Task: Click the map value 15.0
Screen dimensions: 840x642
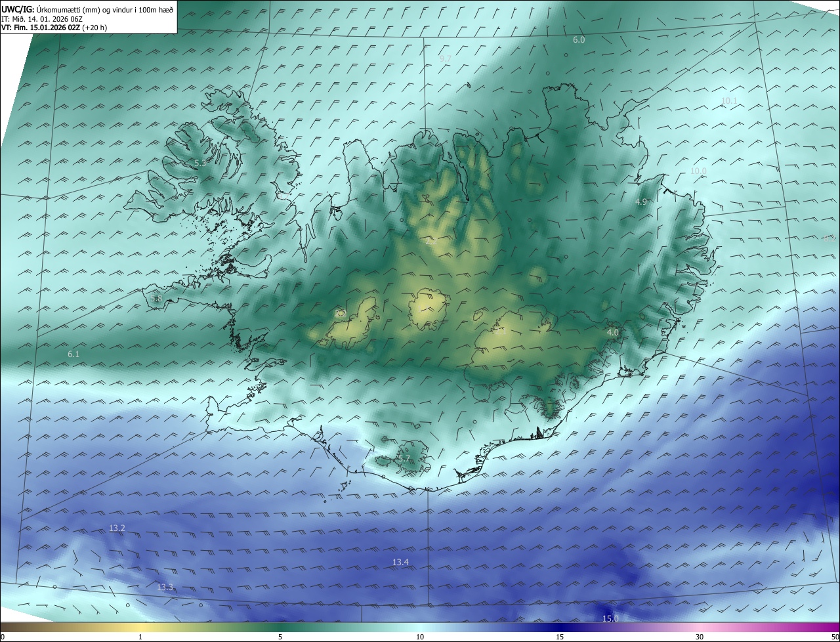Action: tap(610, 619)
